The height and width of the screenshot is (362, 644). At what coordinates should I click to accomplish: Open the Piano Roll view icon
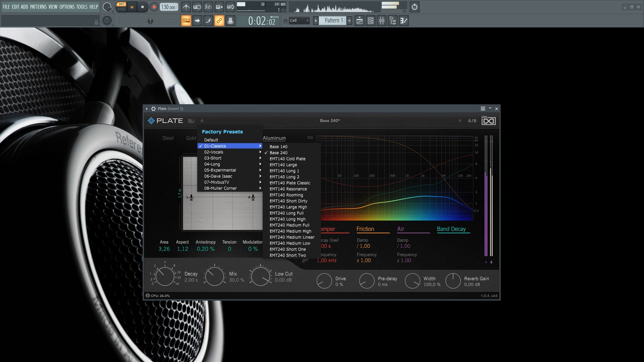click(x=404, y=21)
